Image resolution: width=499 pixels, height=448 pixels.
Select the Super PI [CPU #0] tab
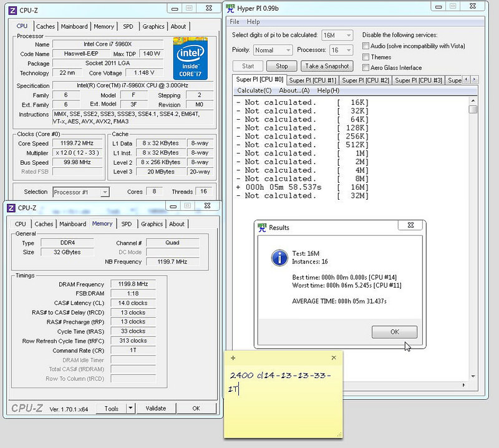[x=259, y=79]
